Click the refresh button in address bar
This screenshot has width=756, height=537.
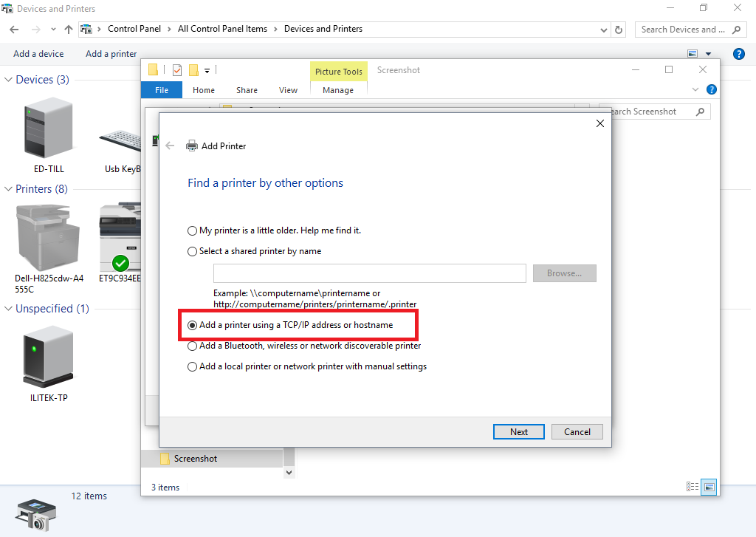619,30
